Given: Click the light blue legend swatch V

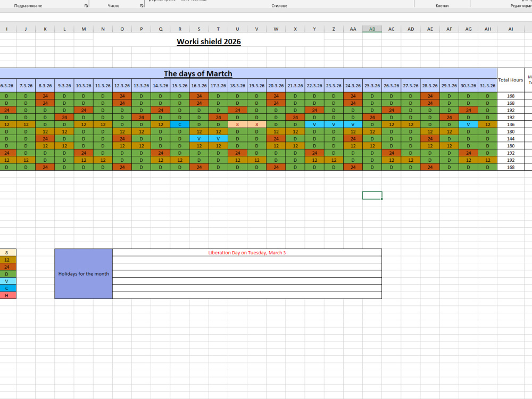Looking at the screenshot, I should click(x=7, y=281).
